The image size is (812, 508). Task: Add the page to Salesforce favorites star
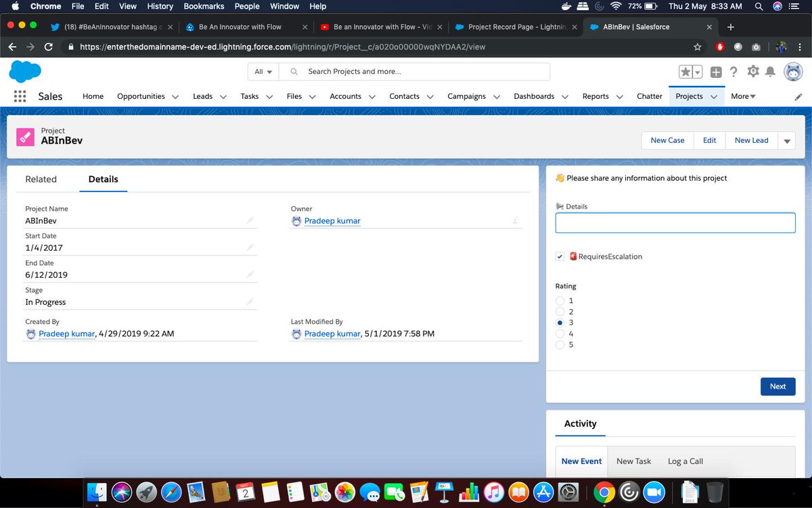685,72
